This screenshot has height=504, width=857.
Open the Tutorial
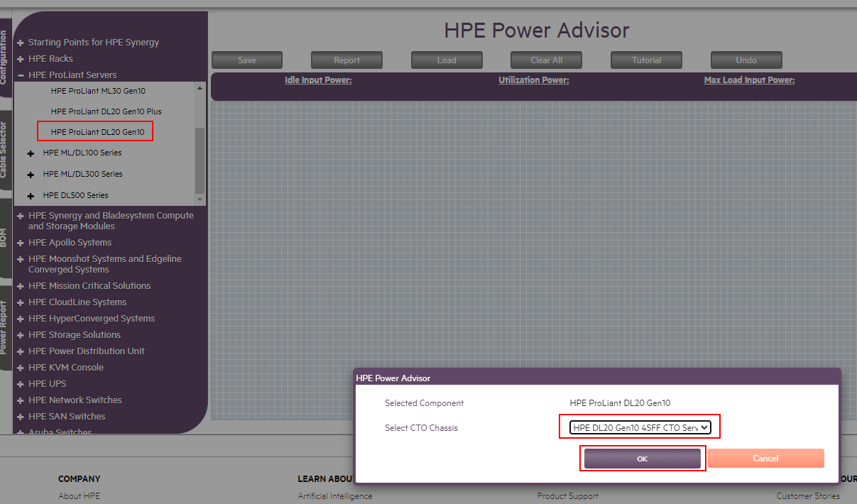pos(647,60)
